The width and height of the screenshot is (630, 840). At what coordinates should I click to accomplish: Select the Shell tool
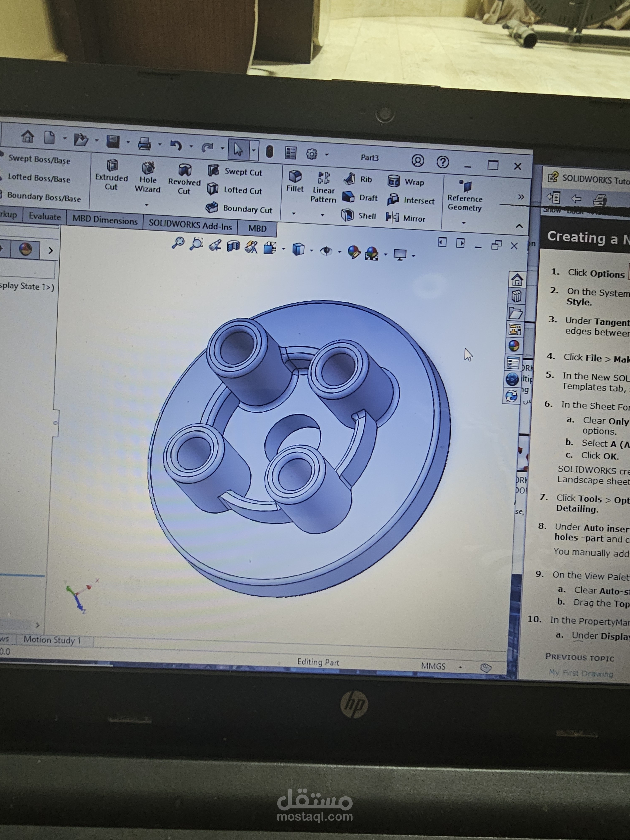point(358,215)
